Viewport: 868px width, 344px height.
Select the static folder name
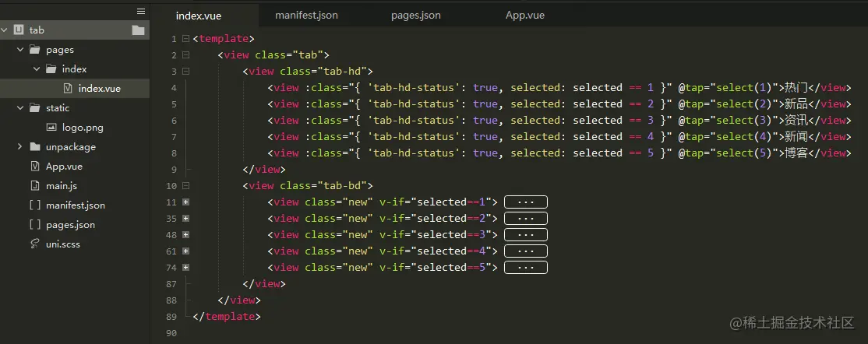[58, 108]
